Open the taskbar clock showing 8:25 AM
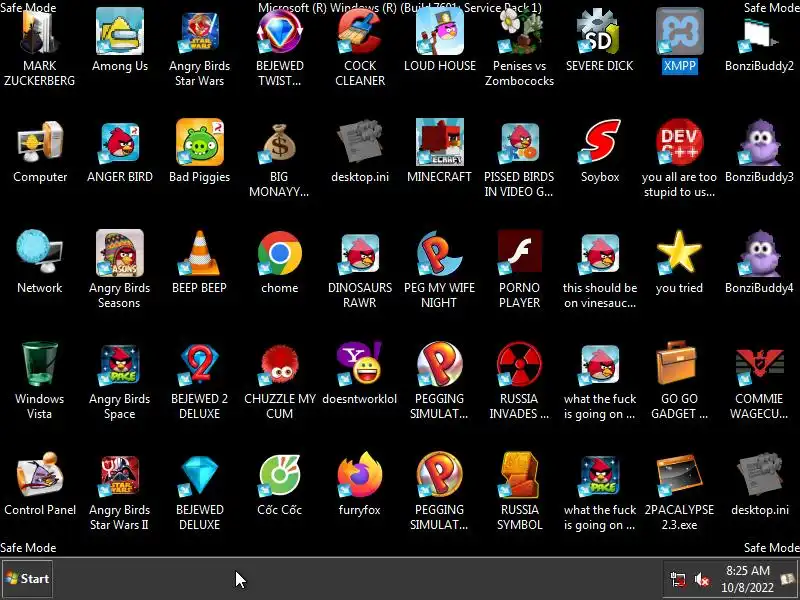 pyautogui.click(x=747, y=579)
